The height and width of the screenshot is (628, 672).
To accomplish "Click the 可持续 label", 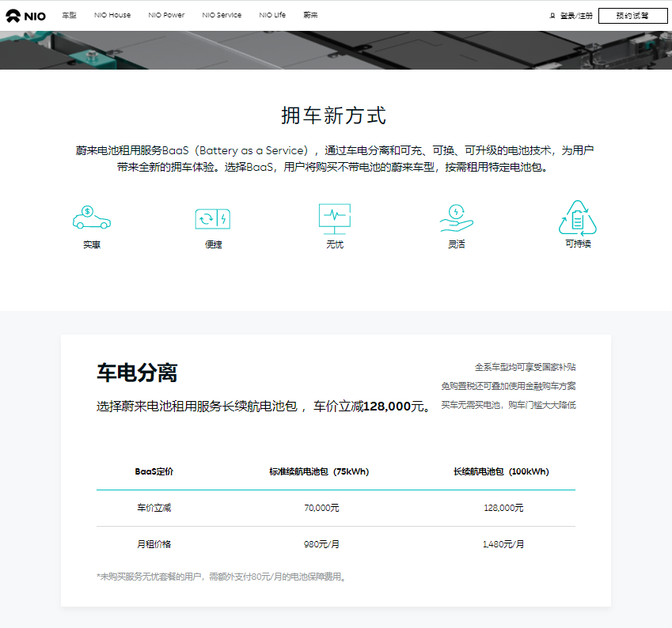I will pos(578,244).
